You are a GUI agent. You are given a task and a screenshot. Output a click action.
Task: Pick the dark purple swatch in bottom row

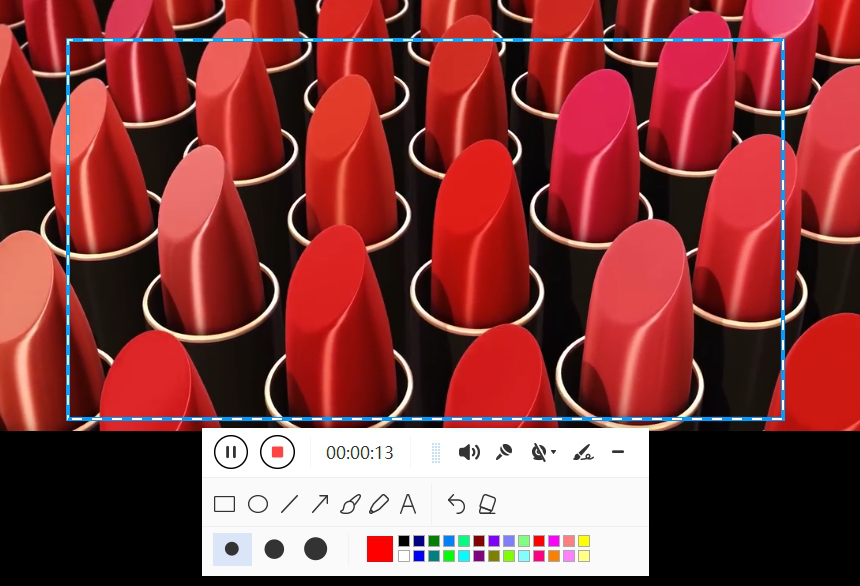(479, 556)
